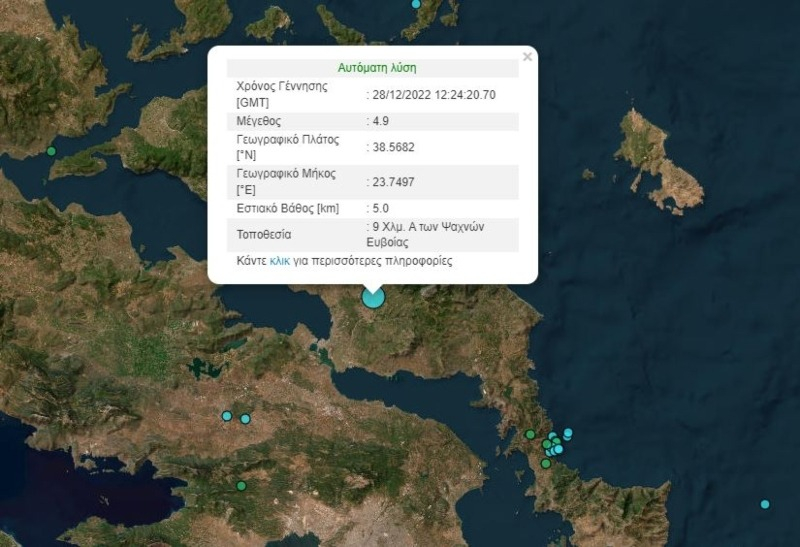This screenshot has width=800, height=547.
Task: Open the κλικ link for more information
Action: coord(280,261)
